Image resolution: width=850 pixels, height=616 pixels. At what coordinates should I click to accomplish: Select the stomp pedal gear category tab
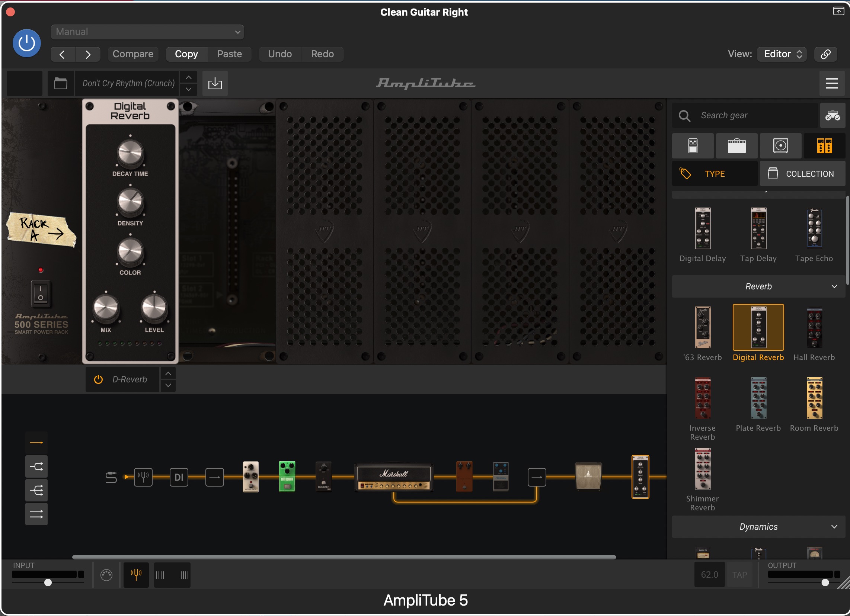(693, 146)
